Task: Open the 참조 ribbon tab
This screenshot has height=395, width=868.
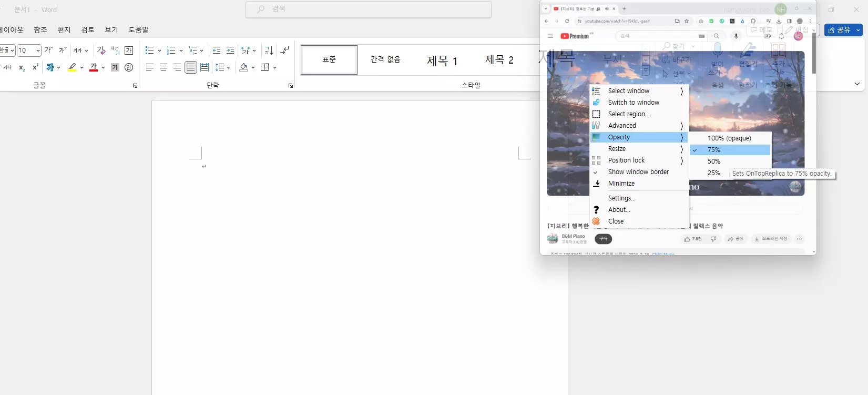Action: (40, 30)
